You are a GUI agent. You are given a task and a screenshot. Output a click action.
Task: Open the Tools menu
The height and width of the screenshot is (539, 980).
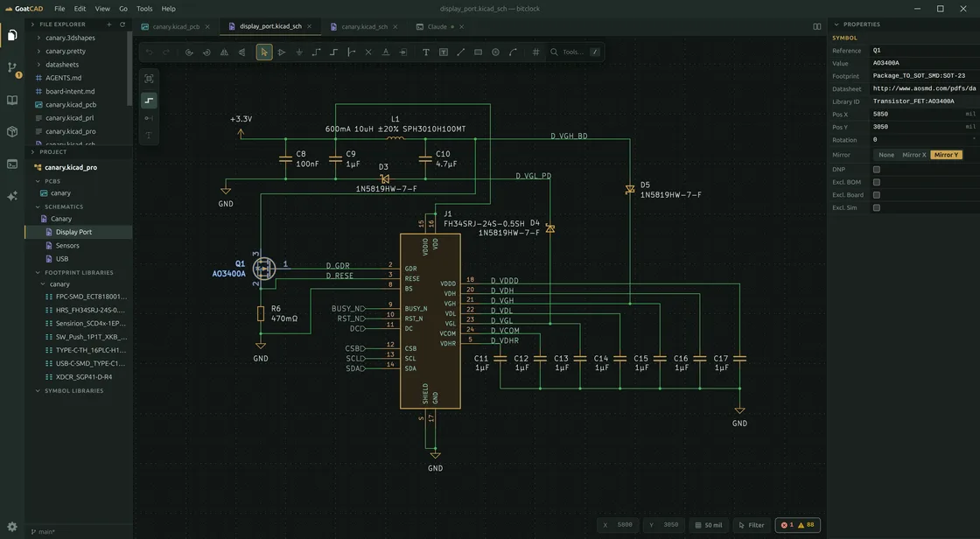[x=144, y=9]
